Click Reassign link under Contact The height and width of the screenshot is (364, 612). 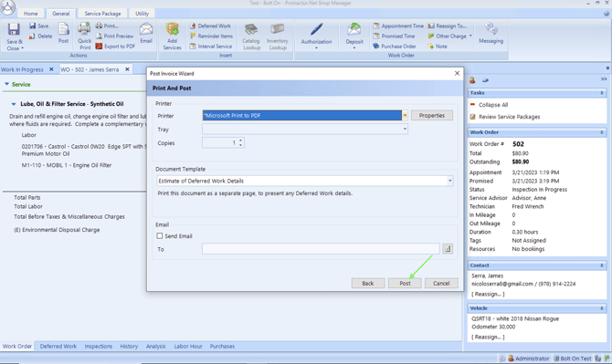pos(488,294)
